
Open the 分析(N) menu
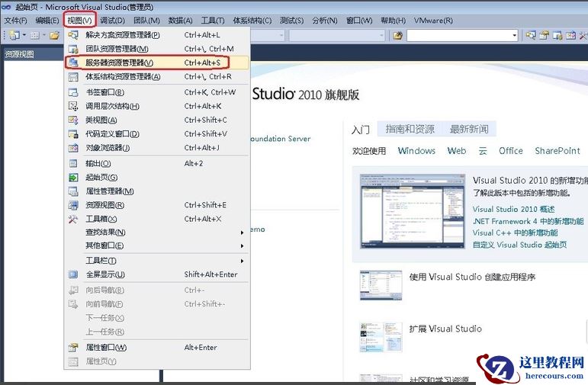pyautogui.click(x=325, y=21)
